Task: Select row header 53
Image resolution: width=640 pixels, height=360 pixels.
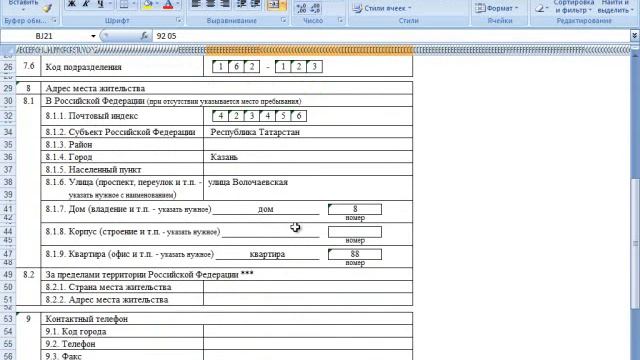Action: click(8, 318)
